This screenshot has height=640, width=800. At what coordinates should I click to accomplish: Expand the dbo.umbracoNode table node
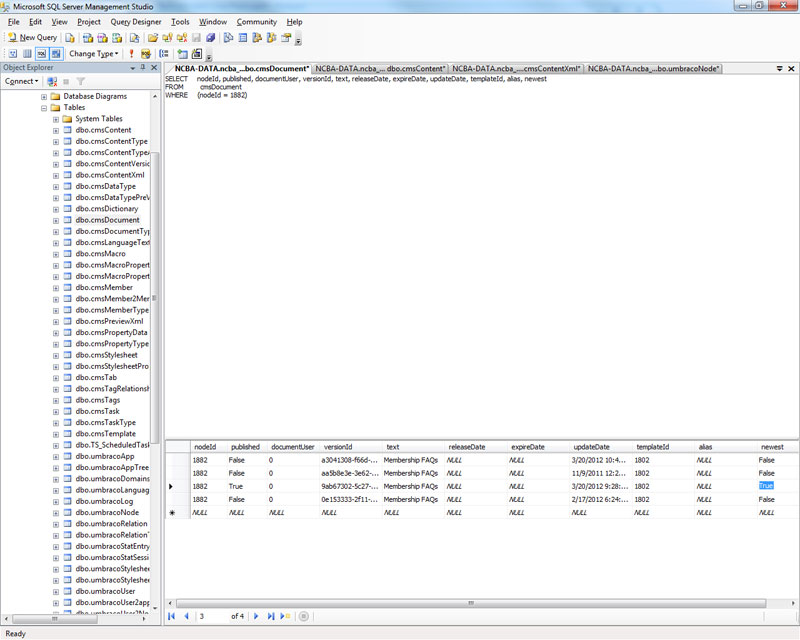56,513
